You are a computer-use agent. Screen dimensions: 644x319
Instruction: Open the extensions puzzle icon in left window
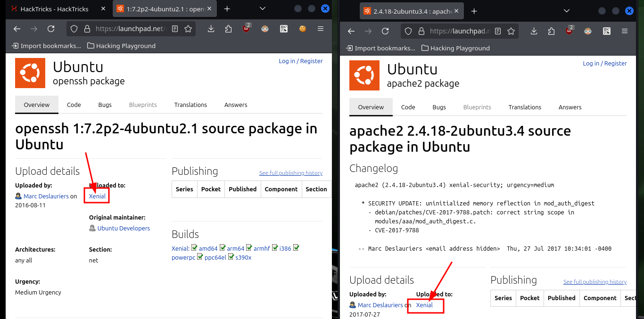pos(229,29)
